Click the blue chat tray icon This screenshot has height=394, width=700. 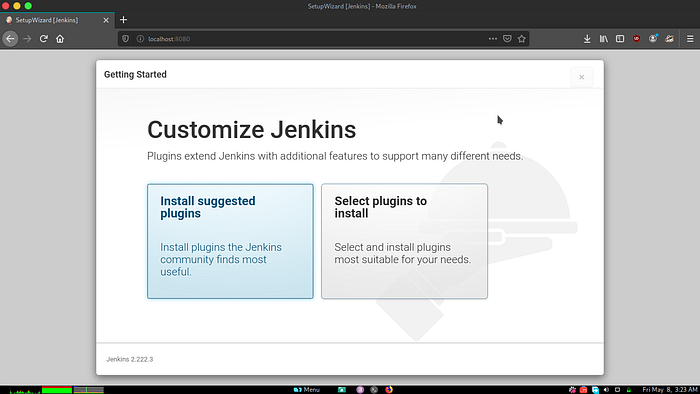[595, 390]
